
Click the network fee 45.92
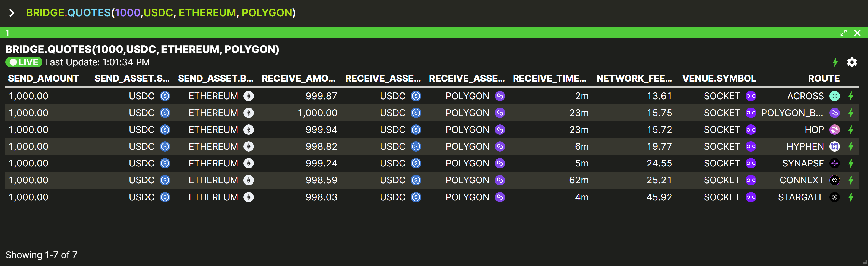[660, 197]
